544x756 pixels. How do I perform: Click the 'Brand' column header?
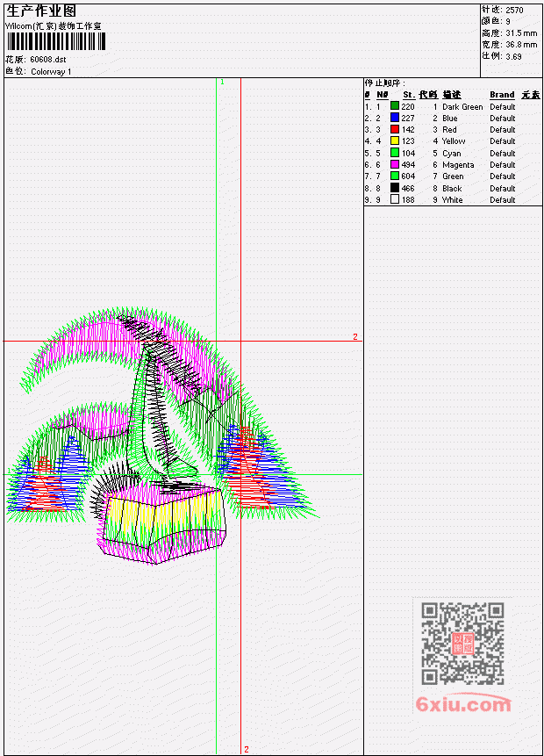click(502, 95)
